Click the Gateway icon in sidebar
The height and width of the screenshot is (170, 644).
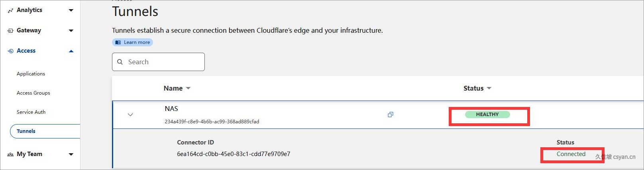10,31
